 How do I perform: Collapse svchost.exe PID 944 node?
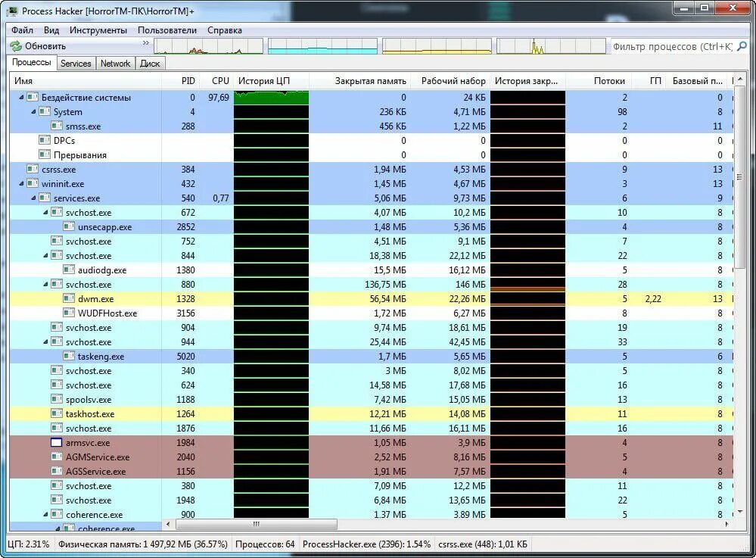click(x=46, y=342)
